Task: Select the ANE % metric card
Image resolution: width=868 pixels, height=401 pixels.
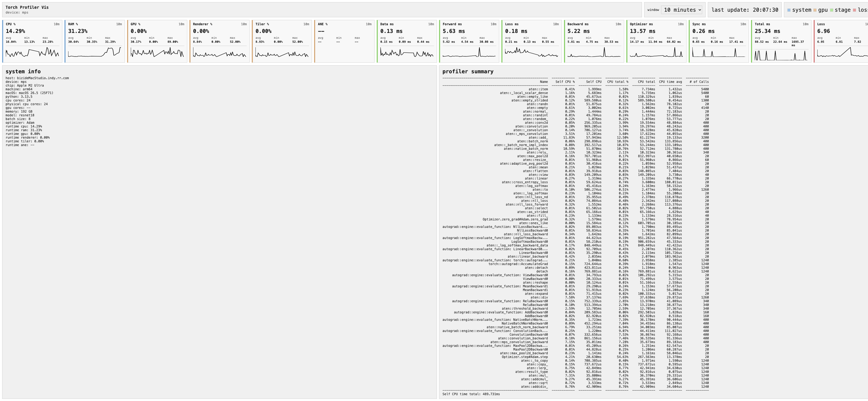Action: [x=344, y=41]
